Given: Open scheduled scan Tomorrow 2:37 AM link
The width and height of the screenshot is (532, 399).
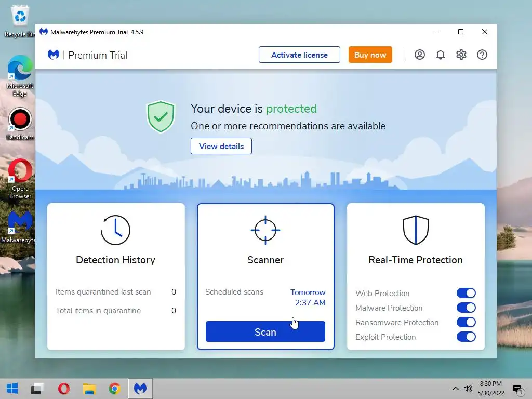Looking at the screenshot, I should (x=308, y=297).
